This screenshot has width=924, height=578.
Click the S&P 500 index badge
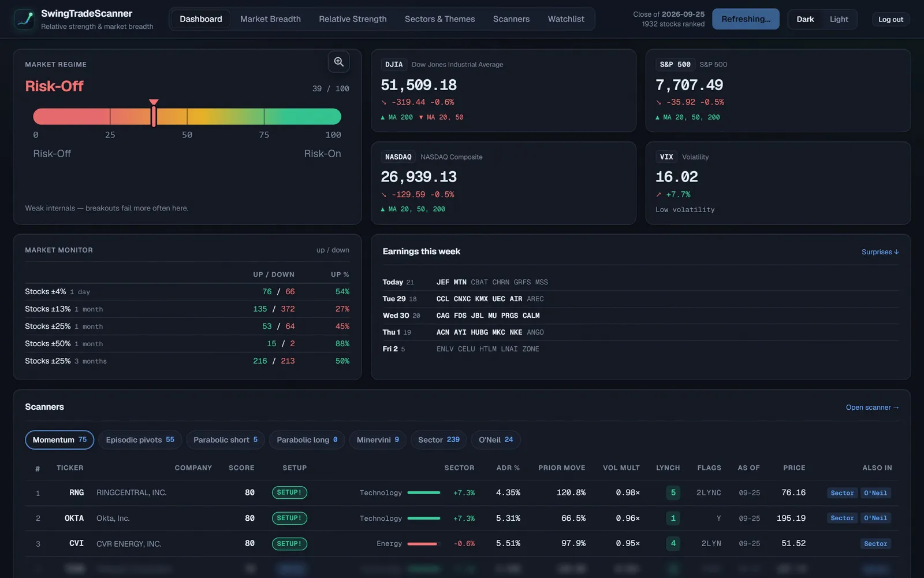675,65
